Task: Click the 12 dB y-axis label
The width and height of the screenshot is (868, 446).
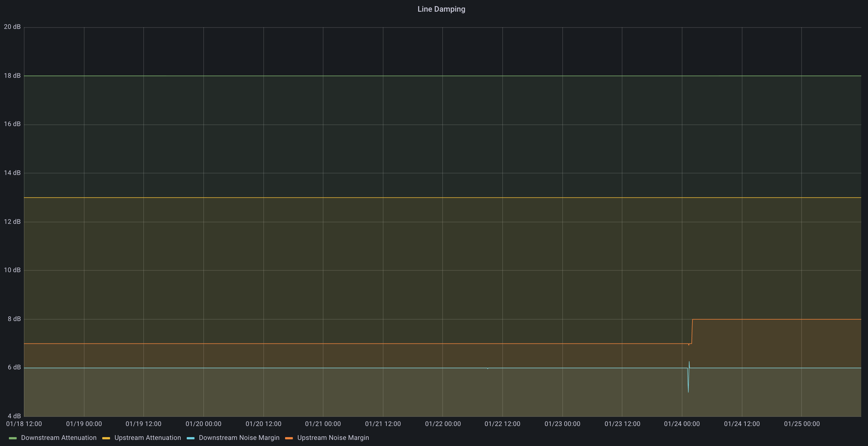Action: pyautogui.click(x=12, y=222)
